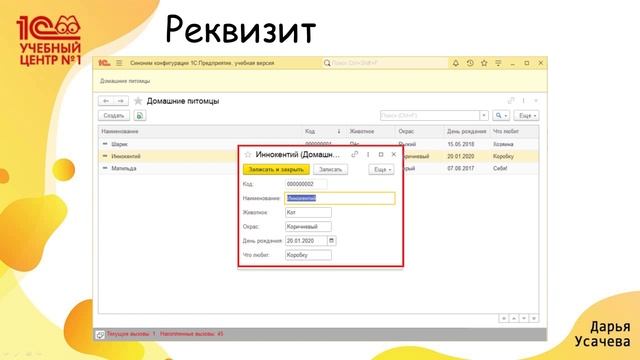This screenshot has width=640, height=360.
Task: Open the 1C main menu hamburger icon
Action: click(119, 63)
